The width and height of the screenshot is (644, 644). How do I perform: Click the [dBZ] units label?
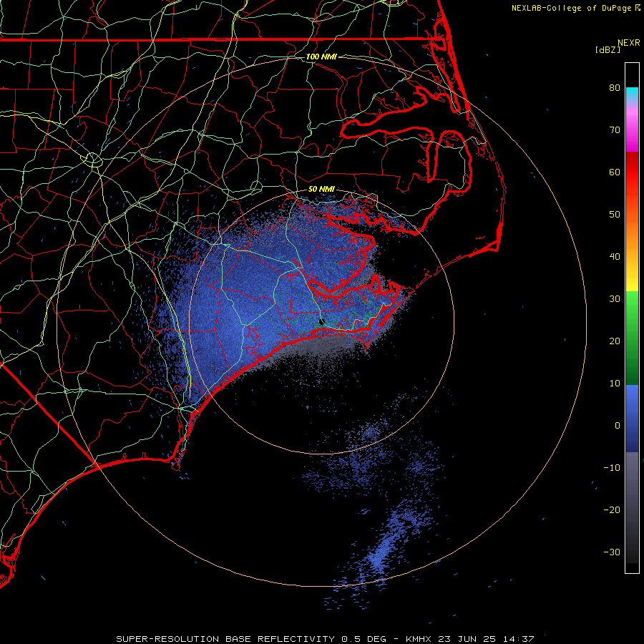[608, 49]
